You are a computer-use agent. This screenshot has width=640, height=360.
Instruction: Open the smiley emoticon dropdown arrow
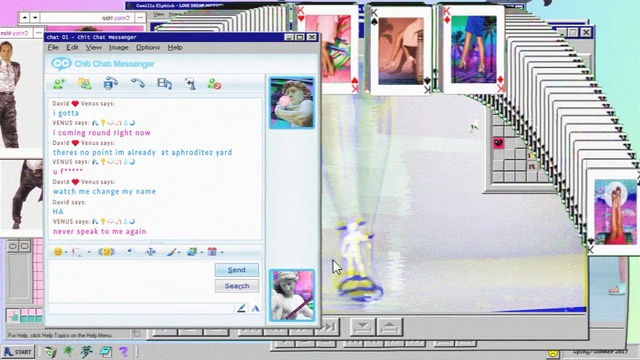click(x=66, y=252)
